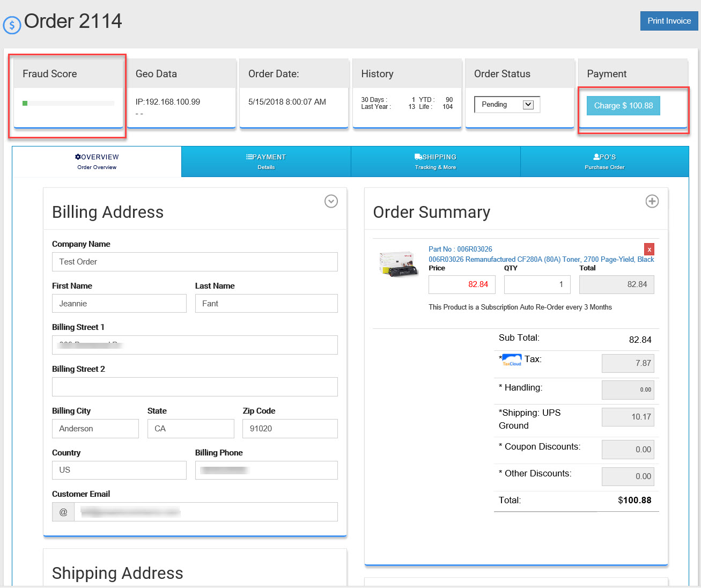This screenshot has width=701, height=588.
Task: Click the @ email icon
Action: pos(63,512)
